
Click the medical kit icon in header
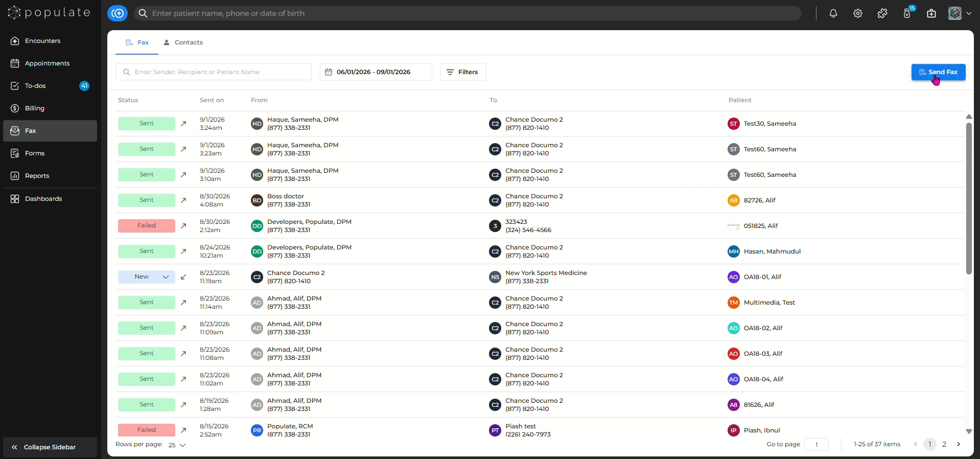click(931, 14)
